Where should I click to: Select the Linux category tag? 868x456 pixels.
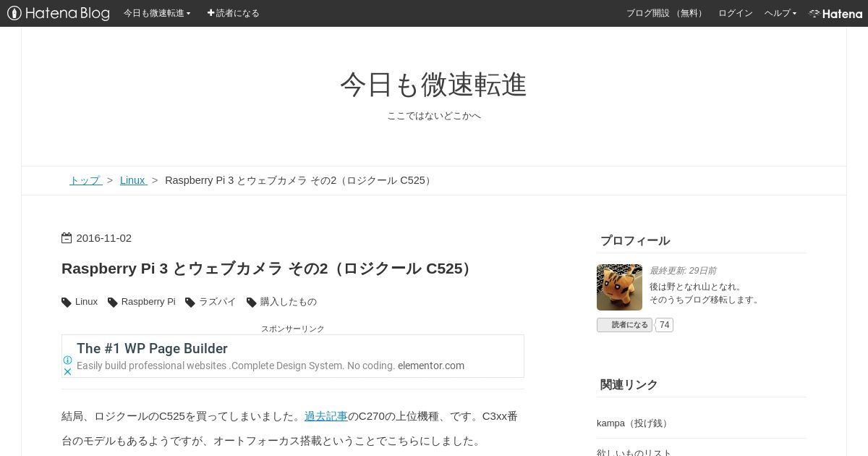tap(86, 302)
